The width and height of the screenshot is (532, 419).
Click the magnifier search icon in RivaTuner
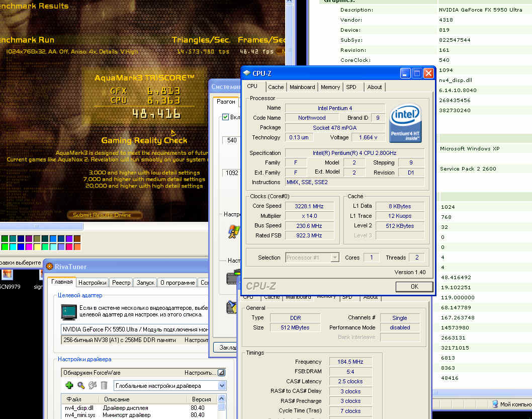click(x=81, y=385)
